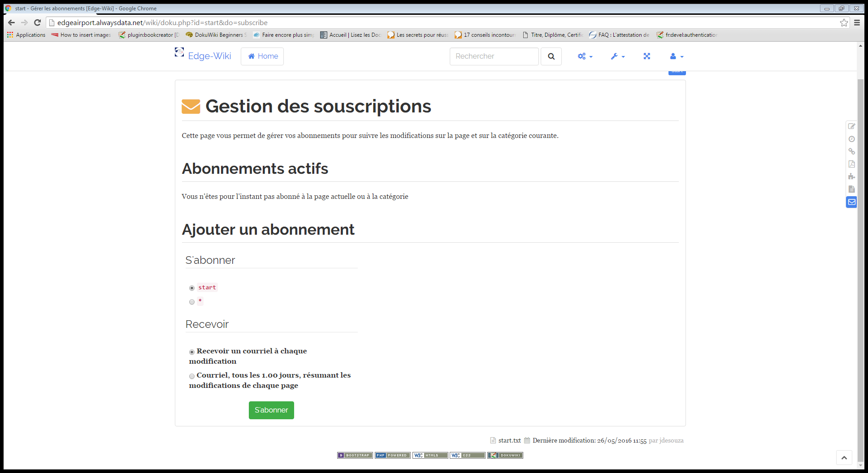
Task: Click the puzzle piece plugin icon
Action: [851, 176]
